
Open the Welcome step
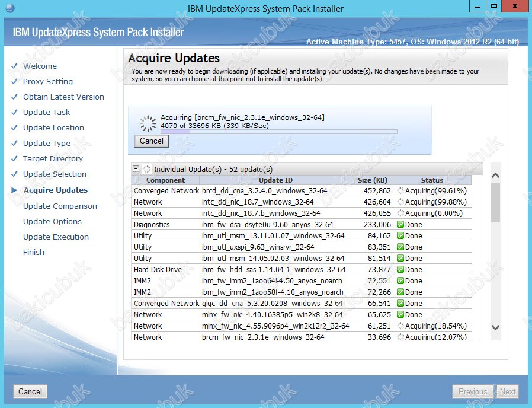(40, 66)
